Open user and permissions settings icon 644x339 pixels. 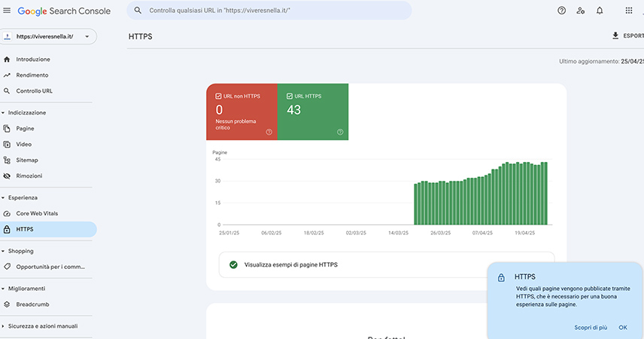580,11
